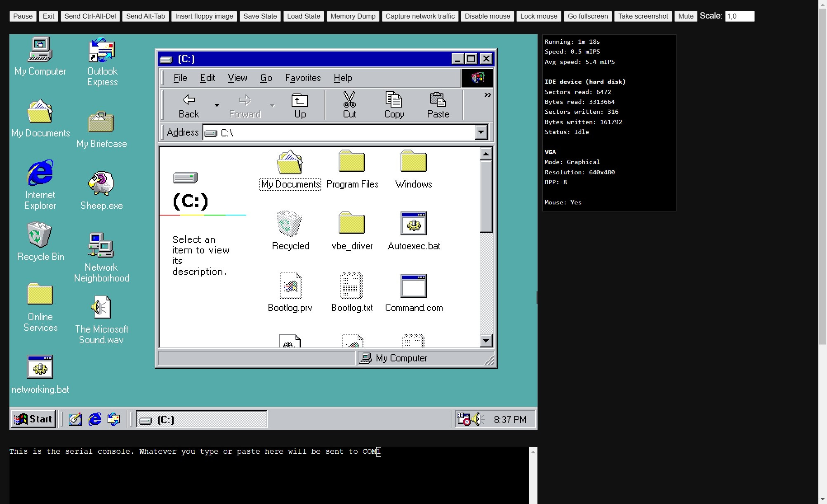827x504 pixels.
Task: Select Autoexec.bat file
Action: click(x=414, y=231)
